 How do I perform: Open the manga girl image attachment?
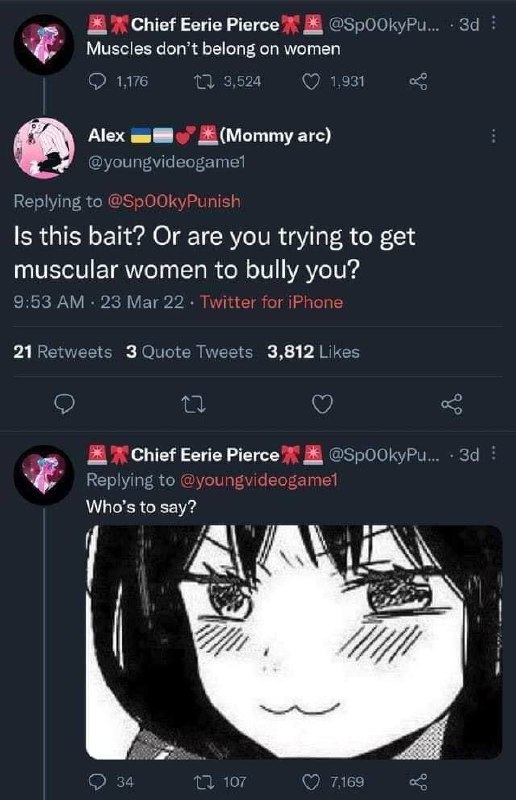click(x=294, y=642)
